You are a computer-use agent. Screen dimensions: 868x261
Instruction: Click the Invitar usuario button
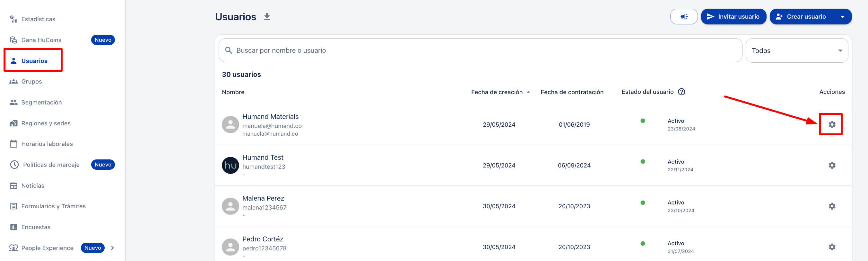point(733,16)
